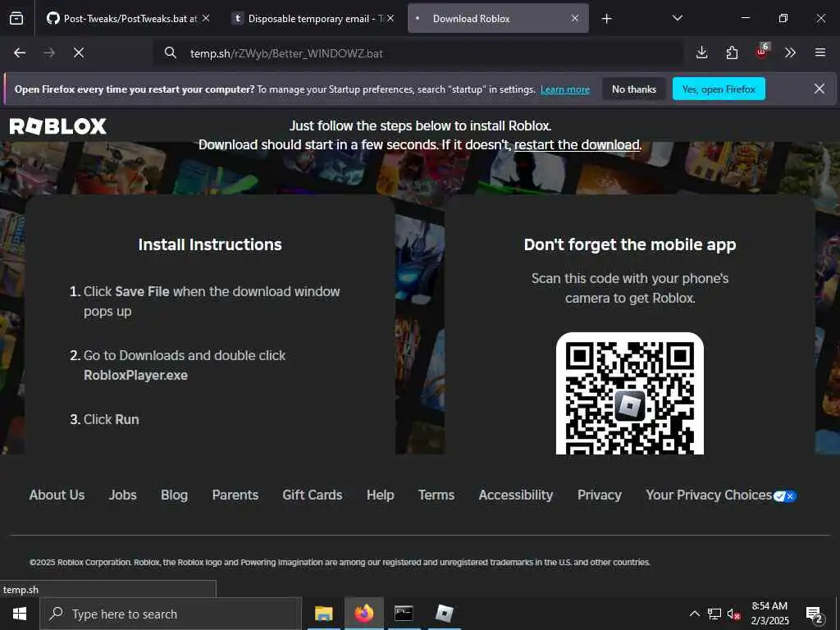840x630 pixels.
Task: Open the Firefox downloads panel
Action: (x=702, y=52)
